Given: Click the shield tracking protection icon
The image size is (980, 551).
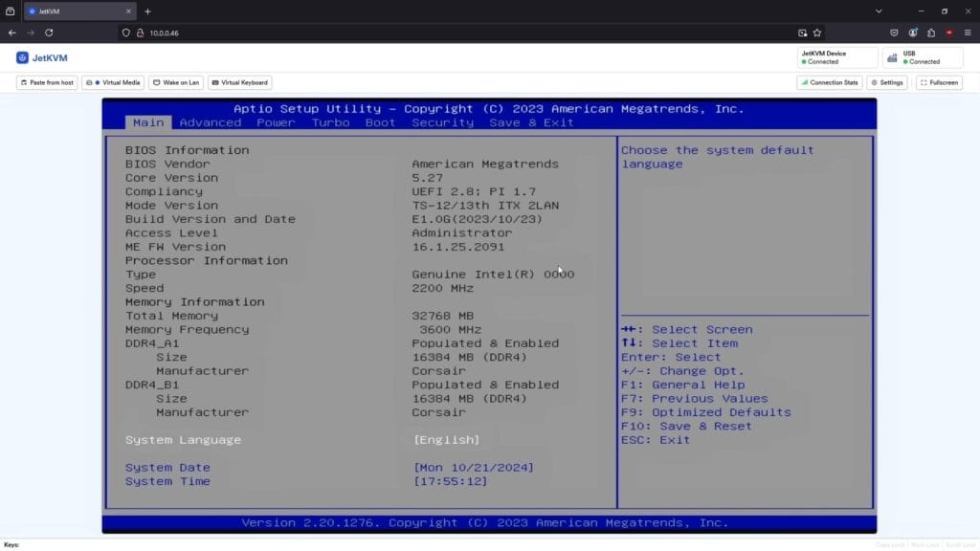Looking at the screenshot, I should pos(125,33).
